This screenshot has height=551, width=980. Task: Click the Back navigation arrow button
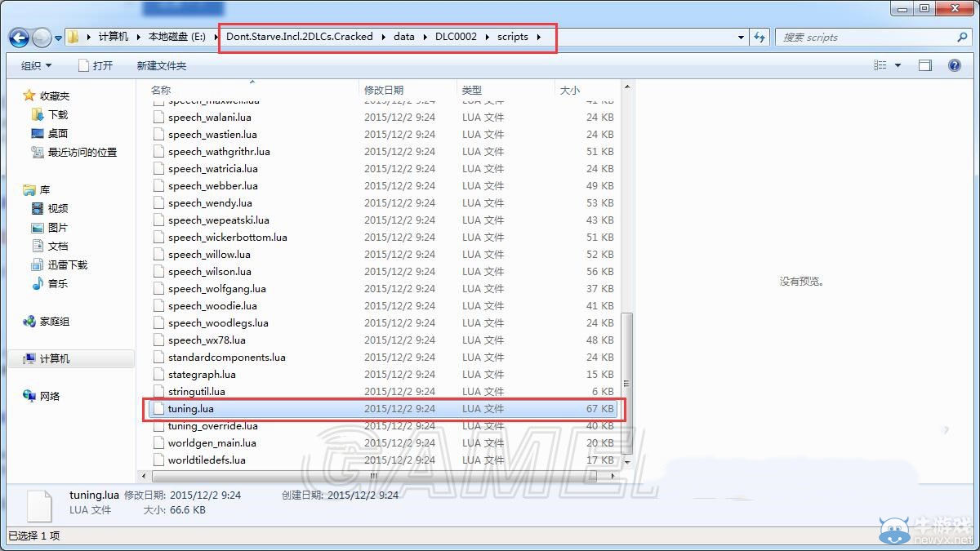click(20, 38)
